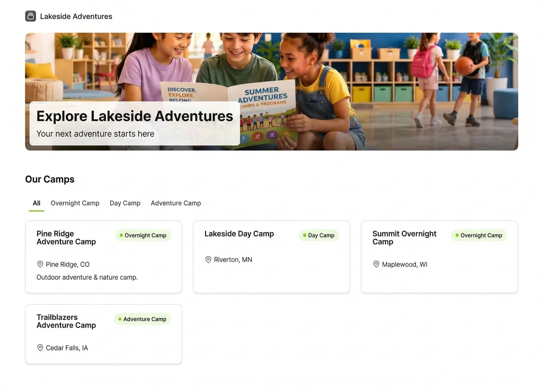Click the 'Explore Lakeside Adventures' headline
539x392 pixels.
(135, 116)
